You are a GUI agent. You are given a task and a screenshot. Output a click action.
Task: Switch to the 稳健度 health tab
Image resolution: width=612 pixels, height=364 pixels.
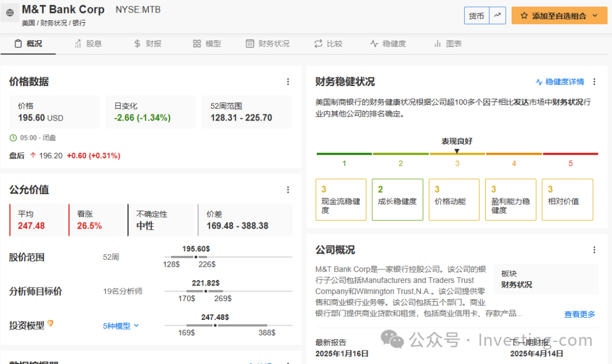[x=388, y=44]
